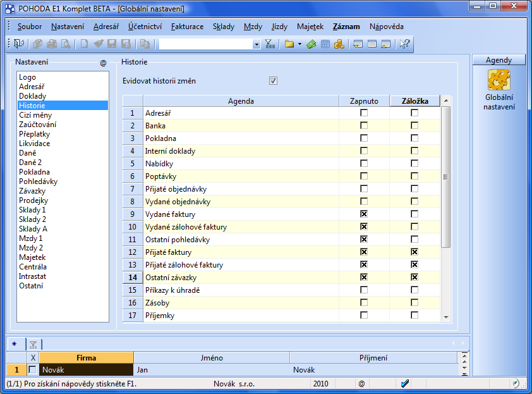
Task: Click the disabled print reports icon
Action: tap(37, 44)
